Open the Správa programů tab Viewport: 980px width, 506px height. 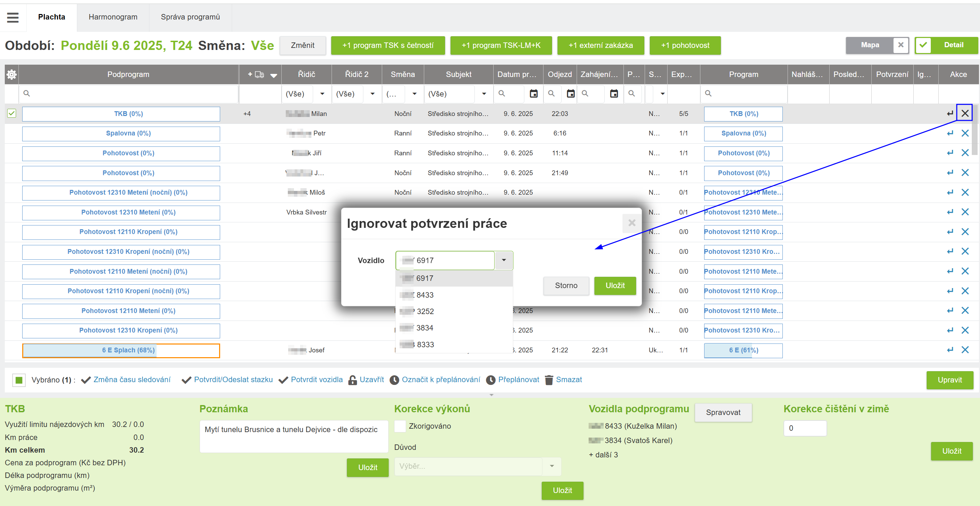pos(190,17)
